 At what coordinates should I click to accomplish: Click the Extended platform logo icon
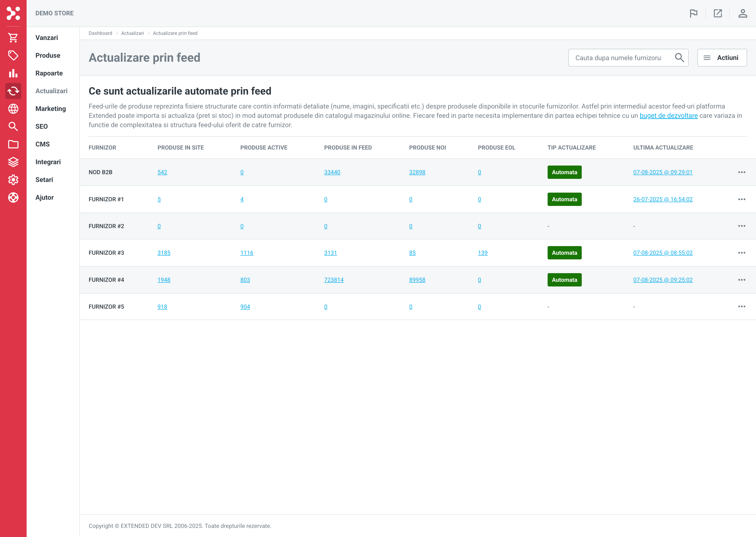pos(13,13)
